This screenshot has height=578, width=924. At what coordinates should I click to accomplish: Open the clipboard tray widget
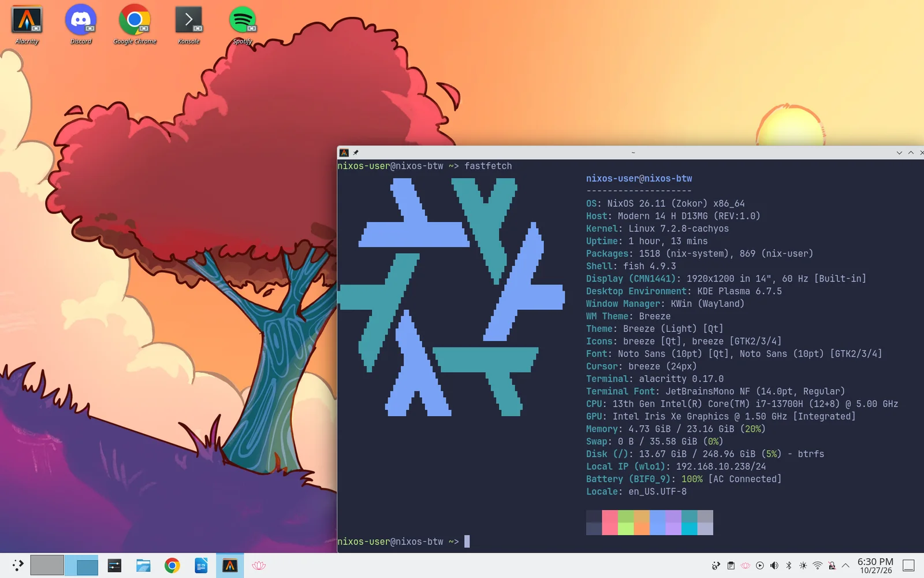coord(731,566)
